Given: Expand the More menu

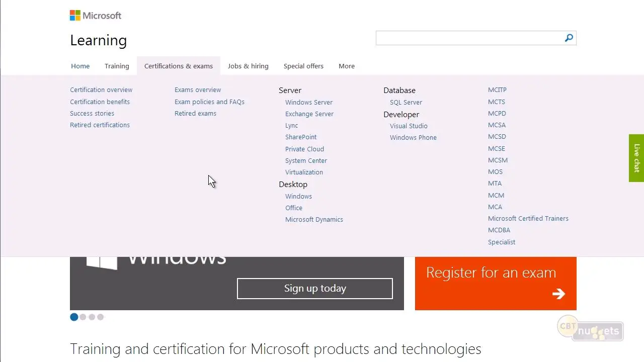Looking at the screenshot, I should pyautogui.click(x=347, y=66).
